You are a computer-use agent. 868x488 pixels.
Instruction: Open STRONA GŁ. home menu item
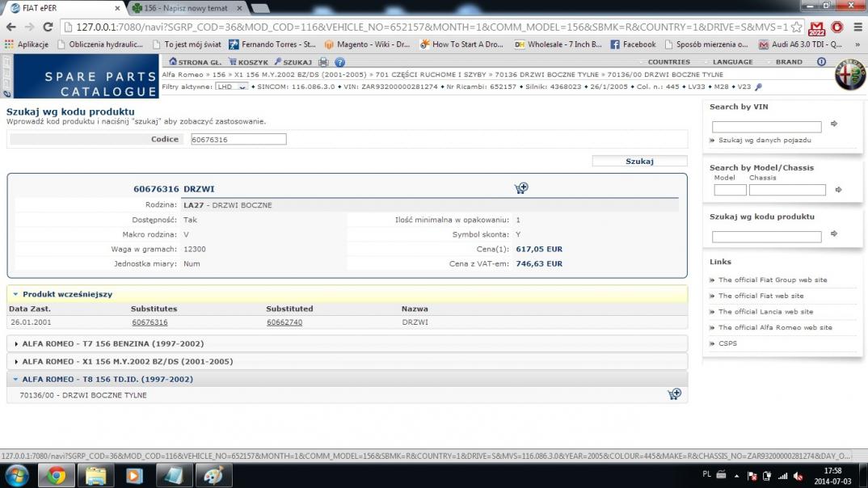coord(195,62)
